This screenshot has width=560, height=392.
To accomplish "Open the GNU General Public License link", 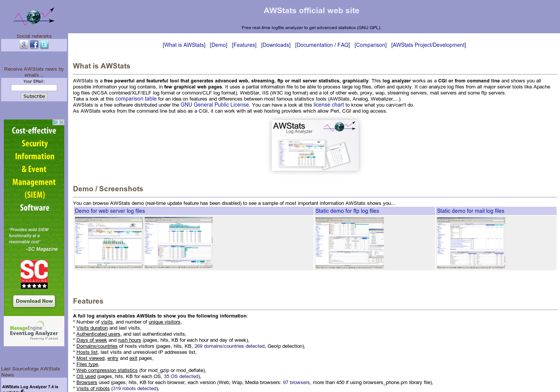I will coord(215,105).
